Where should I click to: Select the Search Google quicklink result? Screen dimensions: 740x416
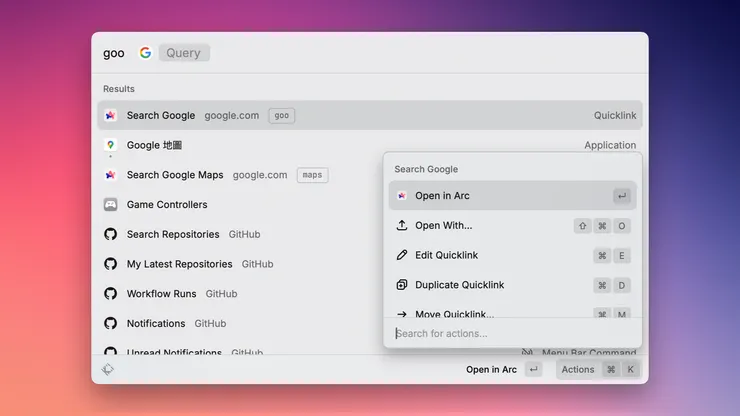coord(370,115)
